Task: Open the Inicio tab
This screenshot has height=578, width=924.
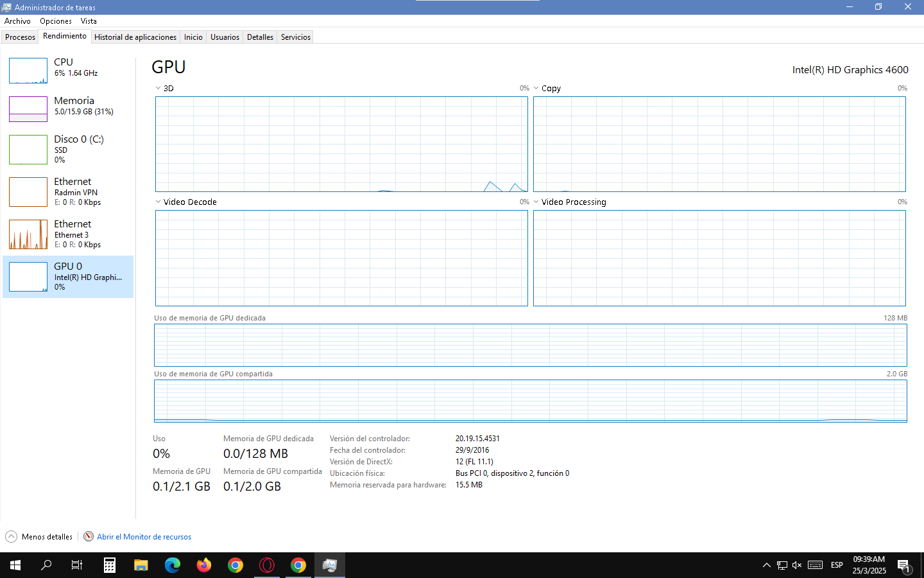Action: coord(193,37)
